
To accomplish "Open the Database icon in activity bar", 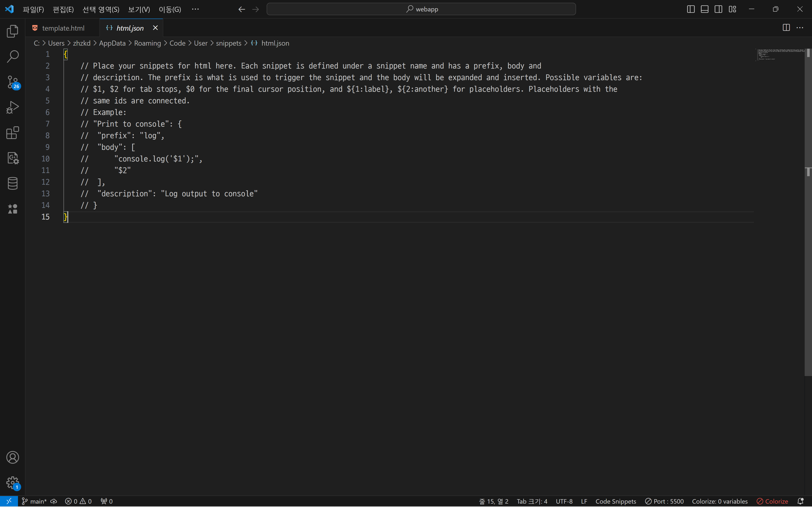I will pos(12,183).
